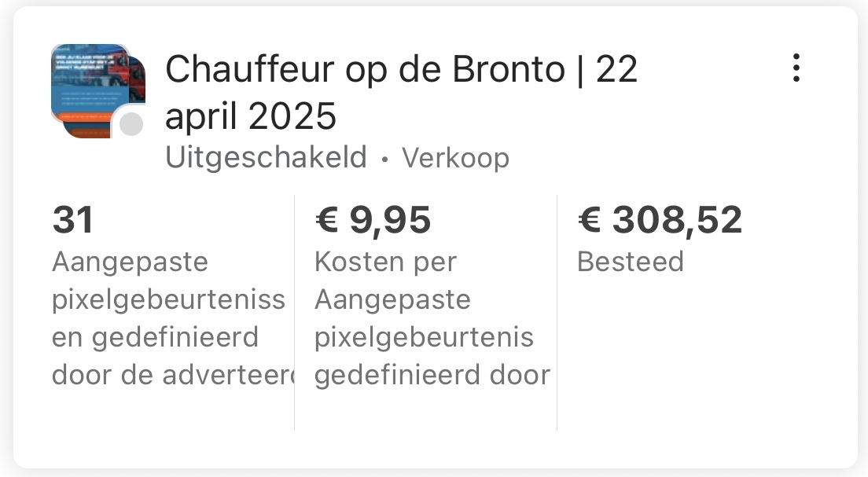Viewport: 868px width, 477px height.
Task: Click the divider between cost and spent columns
Action: tap(557, 314)
